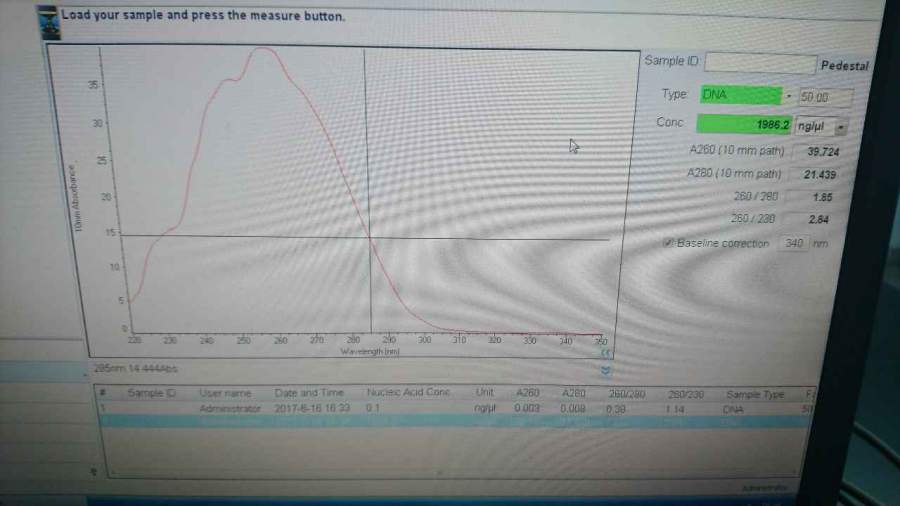
Task: Click the Pedestal label
Action: [845, 66]
